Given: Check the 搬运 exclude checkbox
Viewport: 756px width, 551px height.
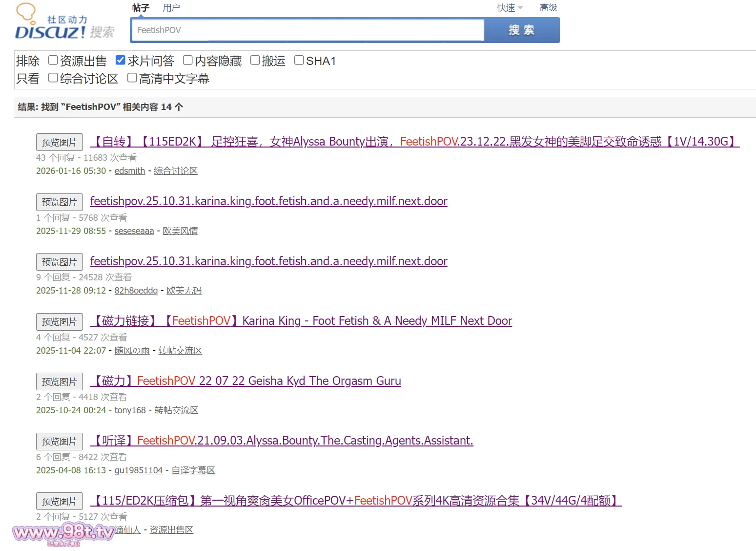Looking at the screenshot, I should 255,60.
